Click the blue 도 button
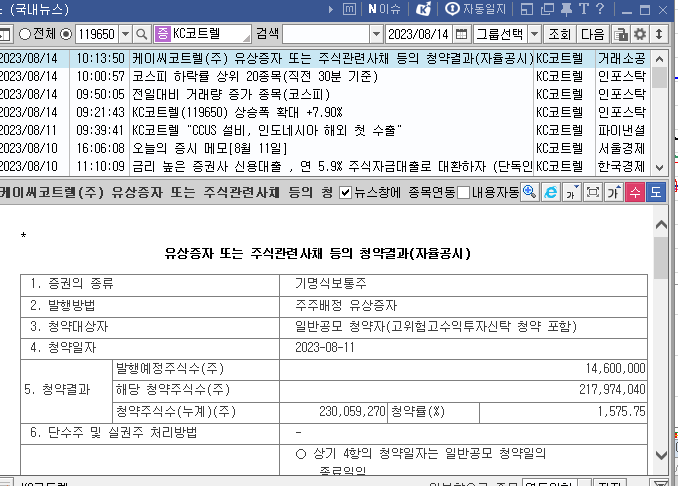The height and width of the screenshot is (486, 678). (656, 192)
